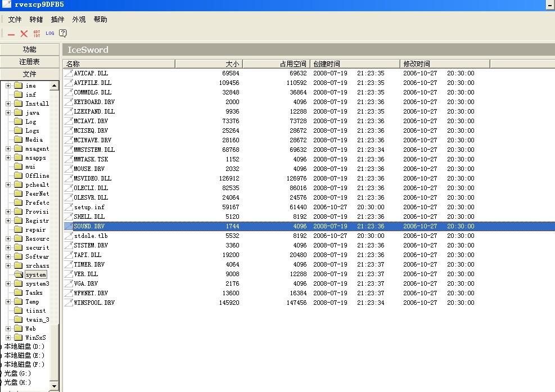Viewport: 555px width, 392px height.
Task: Expand the msagent folder node
Action: pos(8,148)
